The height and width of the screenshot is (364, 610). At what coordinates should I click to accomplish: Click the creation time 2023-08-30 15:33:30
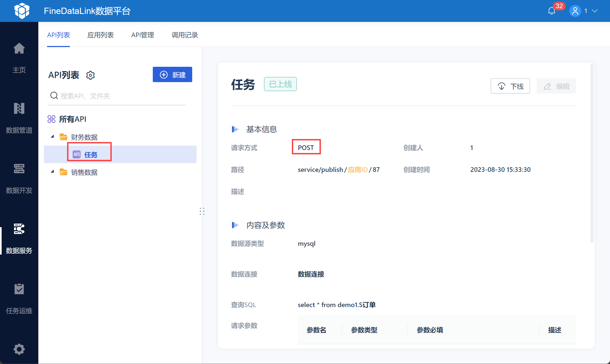[x=500, y=169]
